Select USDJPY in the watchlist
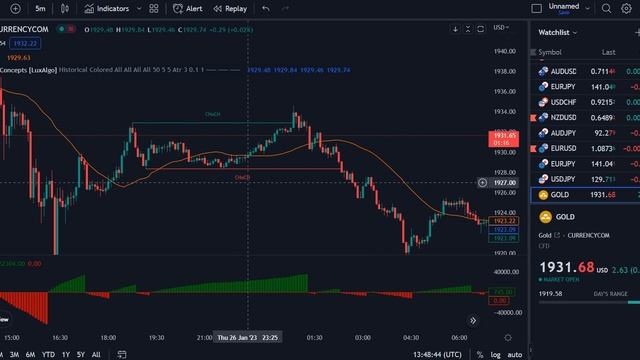Screen dimensions: 640x360 [585, 179]
